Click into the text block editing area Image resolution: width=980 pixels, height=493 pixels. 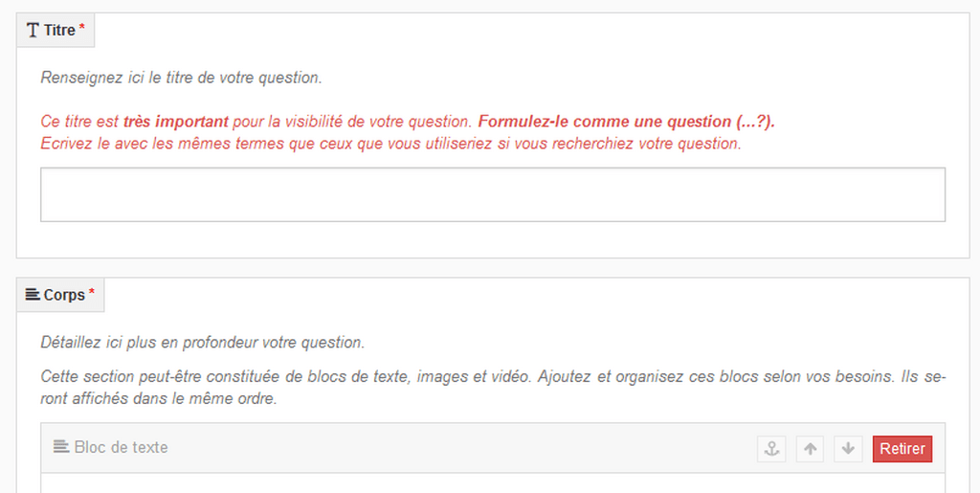click(x=493, y=483)
